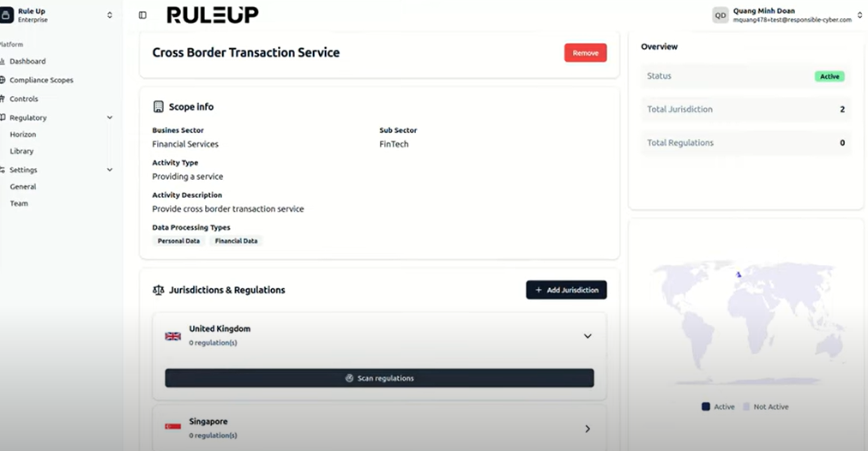The image size is (868, 451).
Task: Click 'Providing a service' activity type
Action: coord(188,177)
